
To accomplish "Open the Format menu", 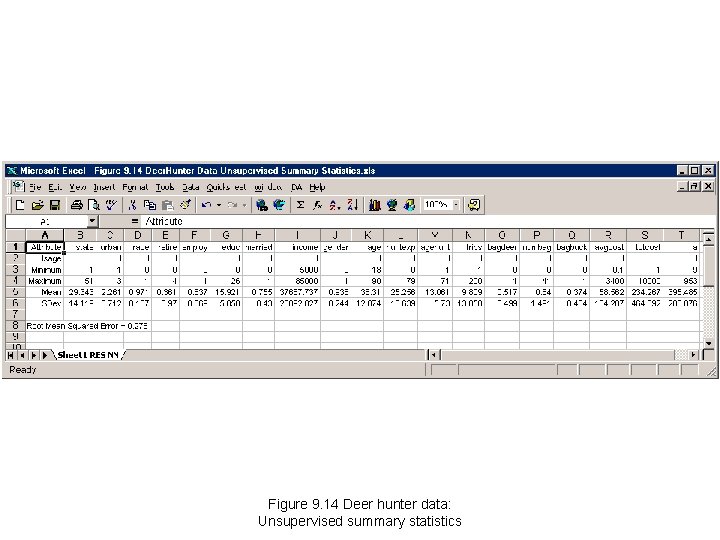I will coord(135,187).
